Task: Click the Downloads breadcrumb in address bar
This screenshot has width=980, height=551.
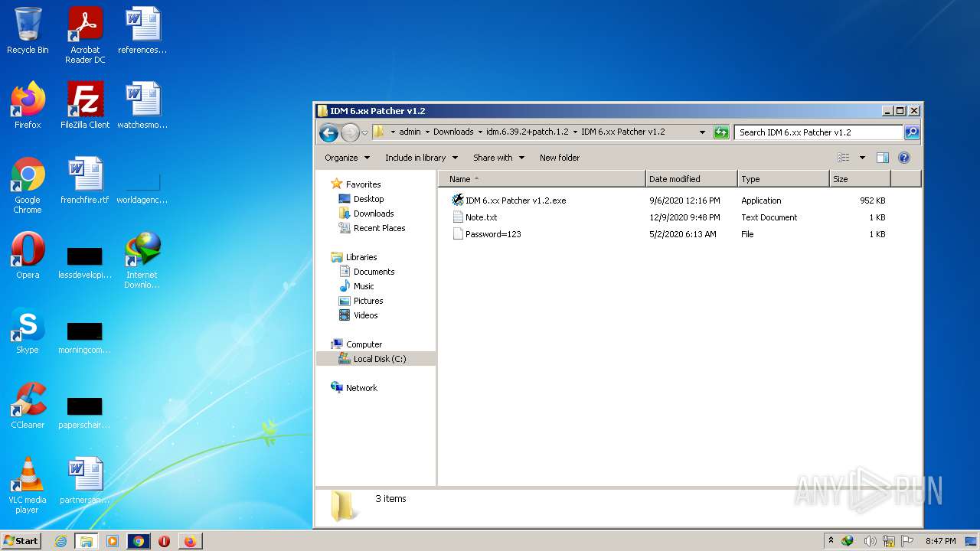Action: click(x=453, y=132)
